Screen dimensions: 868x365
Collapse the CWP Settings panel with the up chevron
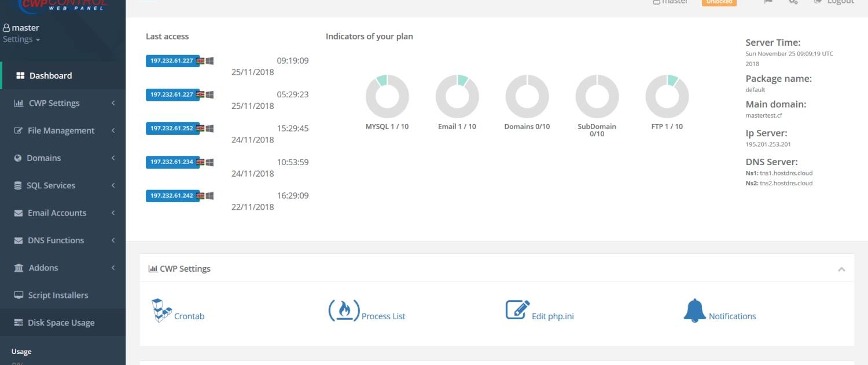[x=841, y=269]
